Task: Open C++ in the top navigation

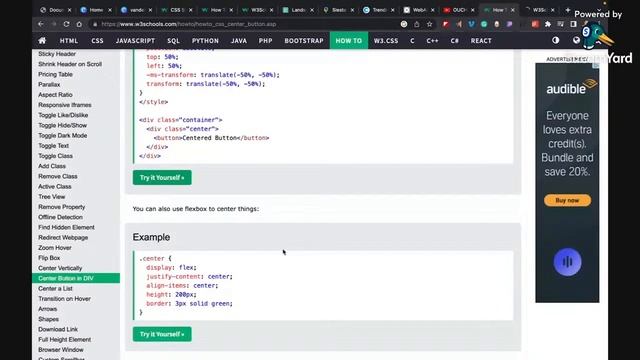Action: 432,41
